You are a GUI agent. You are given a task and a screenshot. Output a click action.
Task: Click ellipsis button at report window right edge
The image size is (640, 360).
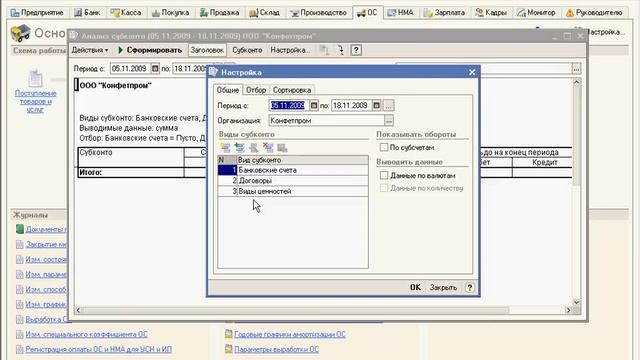coord(576,69)
